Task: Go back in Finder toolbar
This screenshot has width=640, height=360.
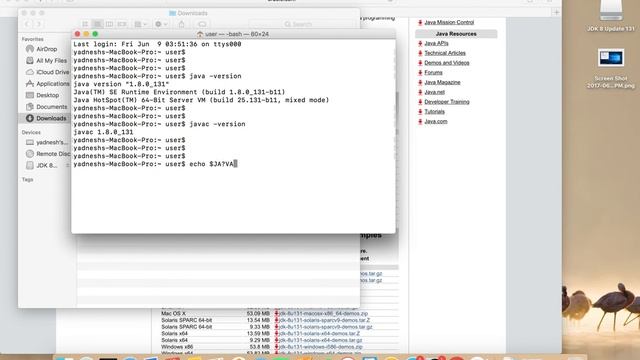Action: 27,24
